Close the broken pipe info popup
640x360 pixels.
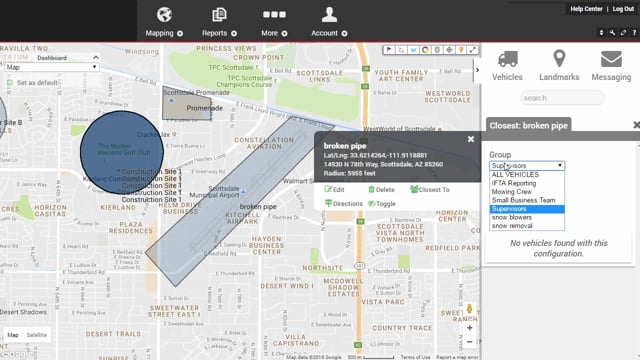[x=471, y=139]
